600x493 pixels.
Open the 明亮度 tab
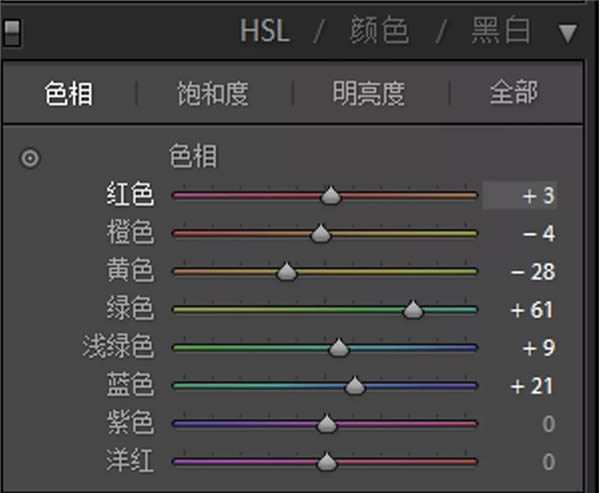point(369,94)
